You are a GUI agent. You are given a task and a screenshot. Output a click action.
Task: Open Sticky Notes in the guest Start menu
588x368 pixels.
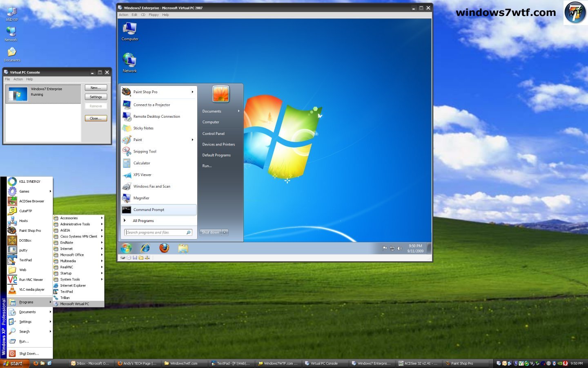click(x=158, y=128)
